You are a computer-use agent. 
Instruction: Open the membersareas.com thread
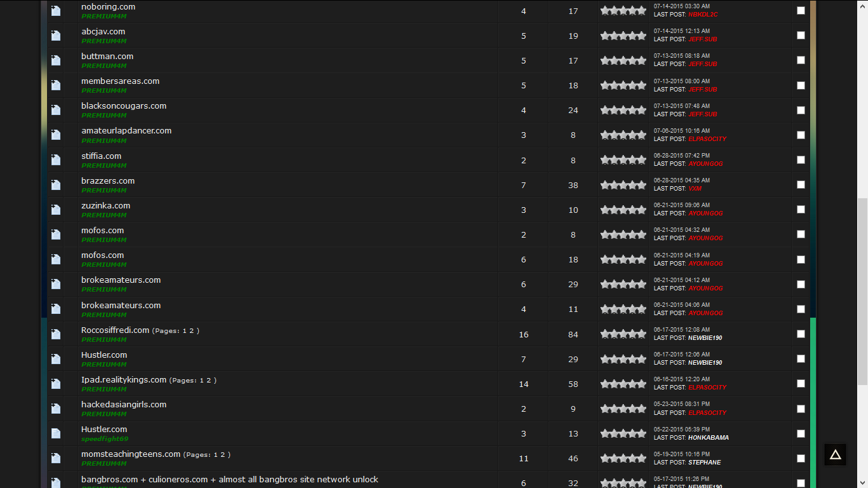(x=120, y=81)
